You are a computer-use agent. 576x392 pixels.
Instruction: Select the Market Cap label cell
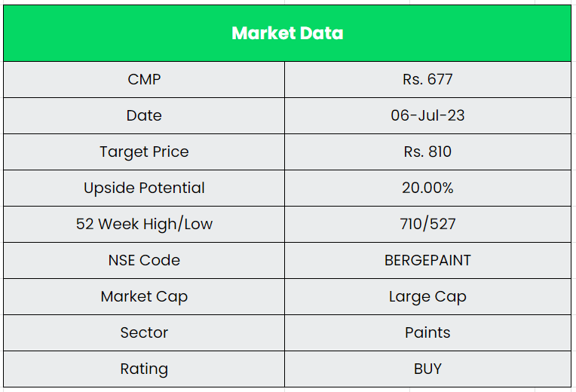click(144, 296)
